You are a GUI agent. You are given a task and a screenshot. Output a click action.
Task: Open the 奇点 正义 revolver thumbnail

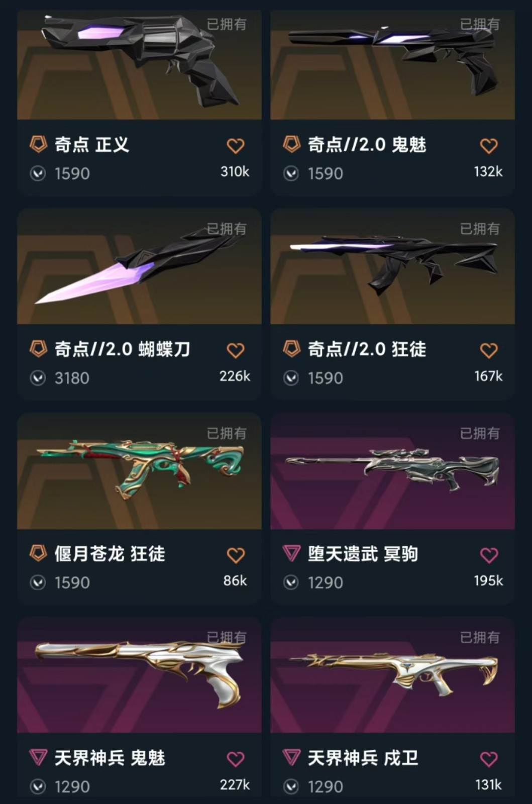pyautogui.click(x=139, y=64)
